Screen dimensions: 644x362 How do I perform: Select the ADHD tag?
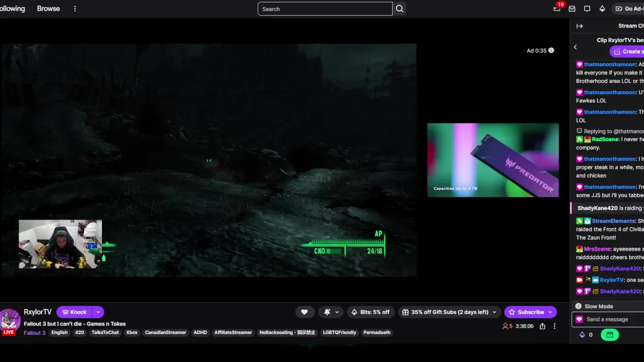pyautogui.click(x=200, y=332)
